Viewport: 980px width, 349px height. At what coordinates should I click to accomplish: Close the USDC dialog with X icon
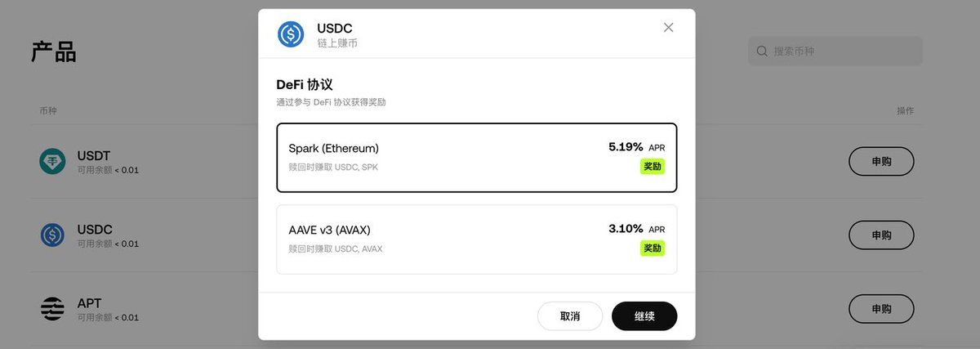tap(668, 28)
